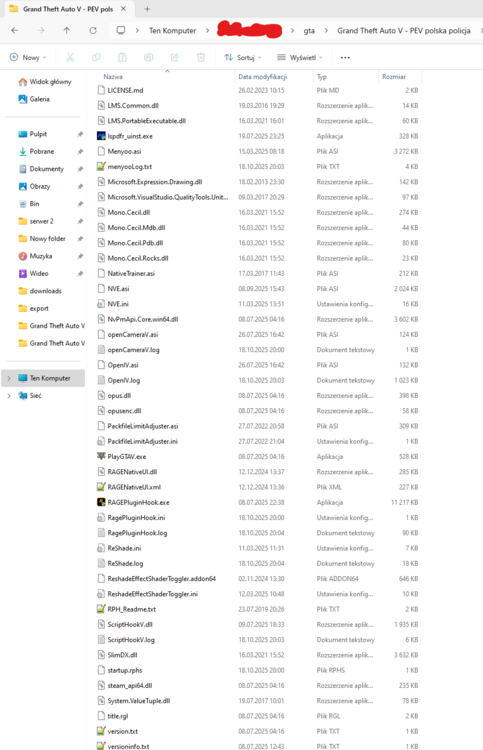Click gta breadcrumb segment

pyautogui.click(x=309, y=31)
